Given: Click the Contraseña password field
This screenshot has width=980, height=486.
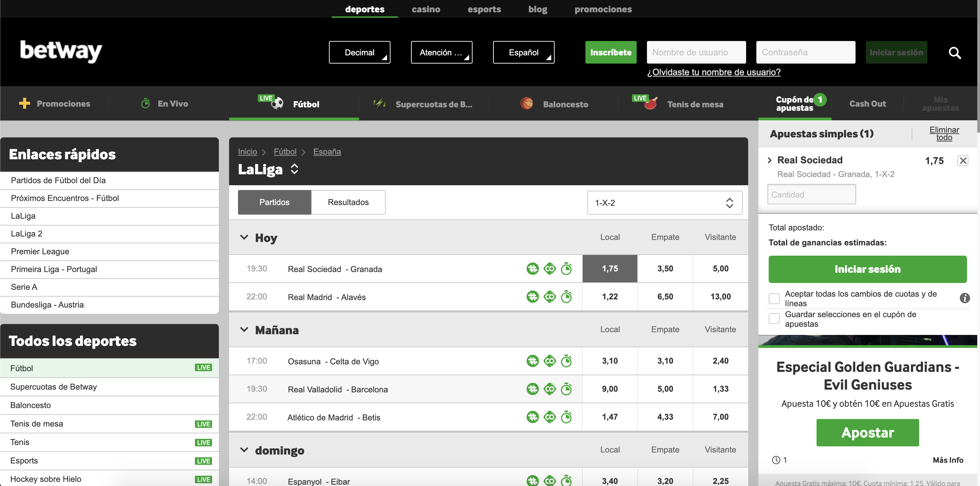Looking at the screenshot, I should click(x=805, y=53).
